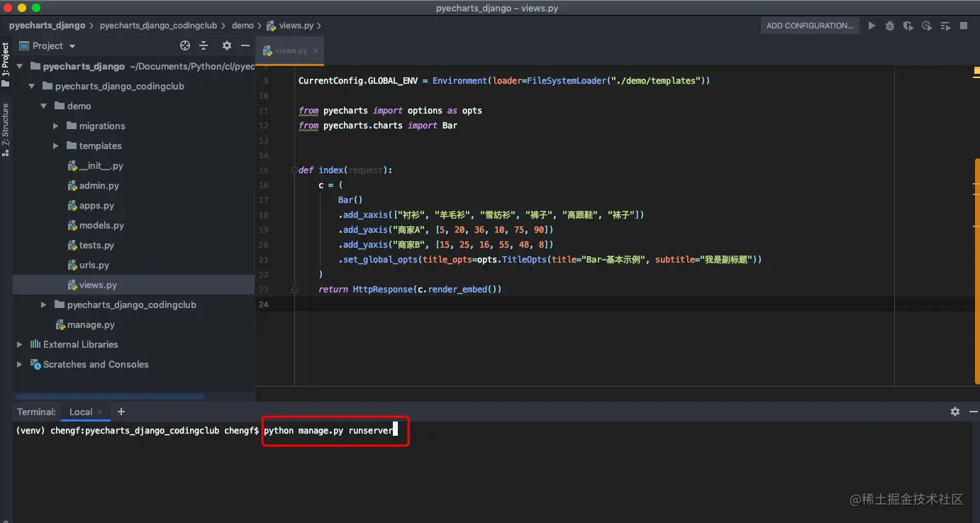Click 'def index' text in editor
This screenshot has height=523, width=980.
321,170
